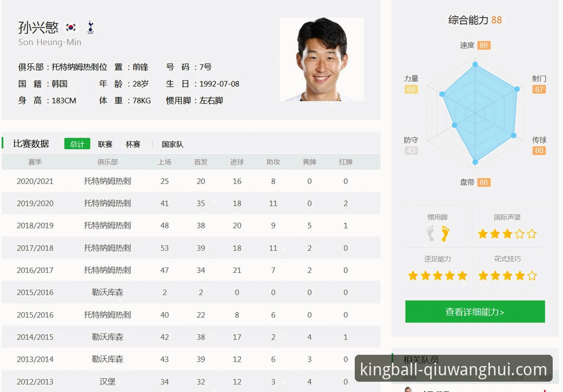Select the 2019/2020 season cell
The height and width of the screenshot is (392, 563).
pos(35,203)
